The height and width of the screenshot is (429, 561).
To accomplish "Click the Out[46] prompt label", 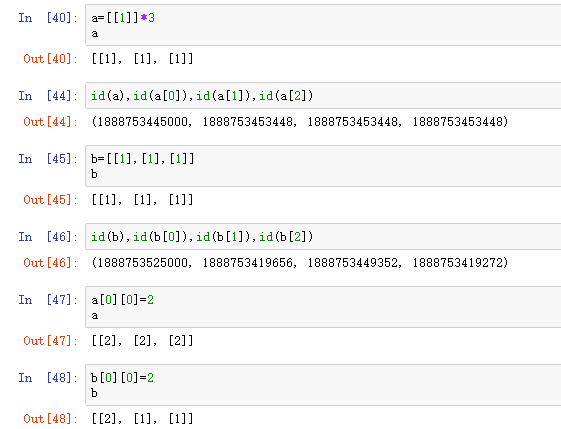I will pyautogui.click(x=50, y=263).
